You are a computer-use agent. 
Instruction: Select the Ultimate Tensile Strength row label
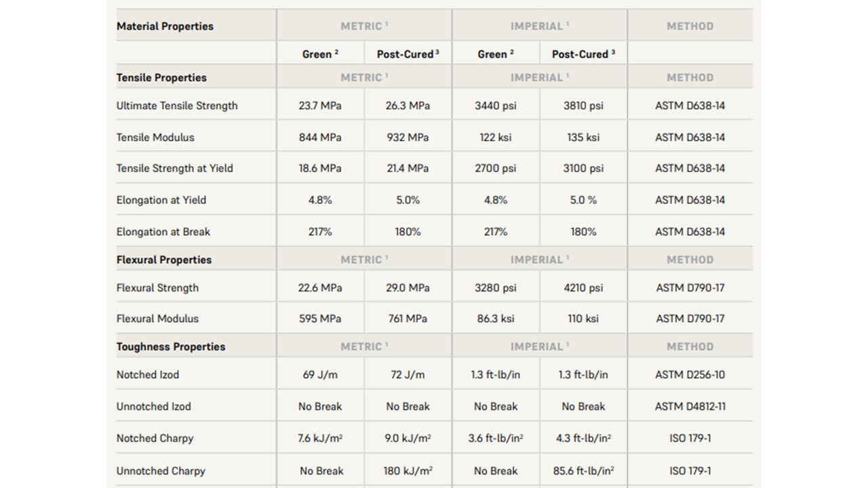[177, 106]
